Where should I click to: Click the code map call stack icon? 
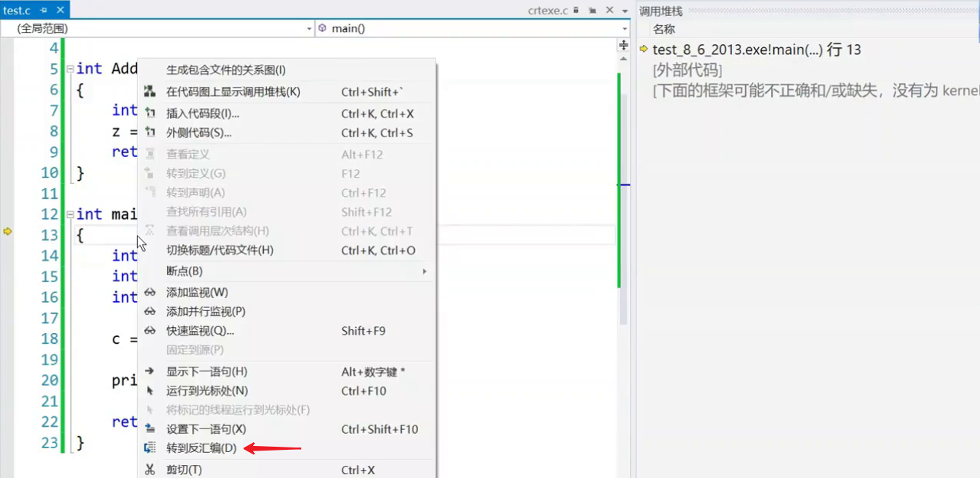(149, 91)
